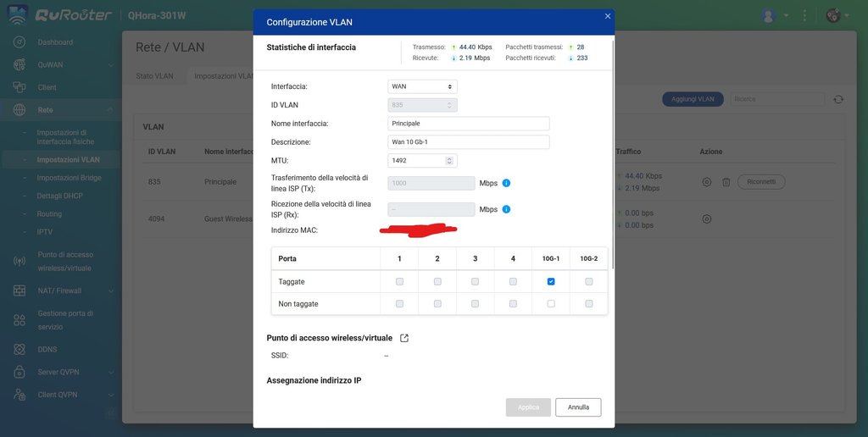
Task: Click the Nome interfaccia field
Action: pyautogui.click(x=468, y=124)
